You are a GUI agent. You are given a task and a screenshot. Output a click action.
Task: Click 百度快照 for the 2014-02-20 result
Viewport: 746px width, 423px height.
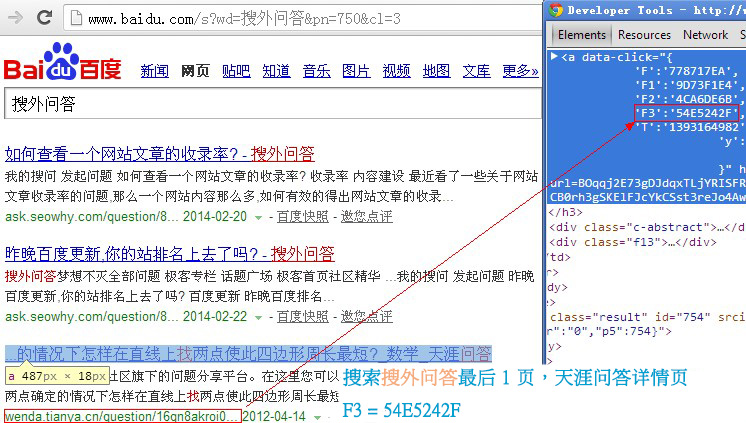tap(303, 216)
